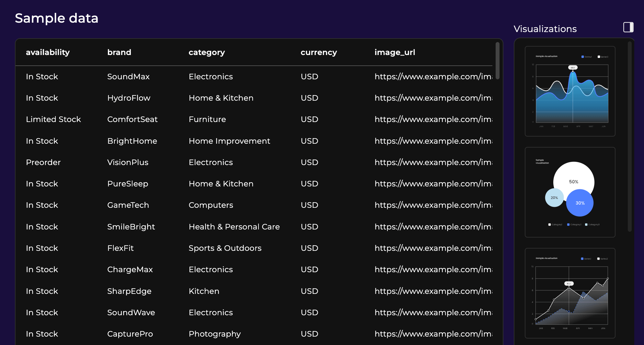Screen dimensions: 644x345
Task: Click Electronics in the ChargeMax row
Action: tap(211, 270)
